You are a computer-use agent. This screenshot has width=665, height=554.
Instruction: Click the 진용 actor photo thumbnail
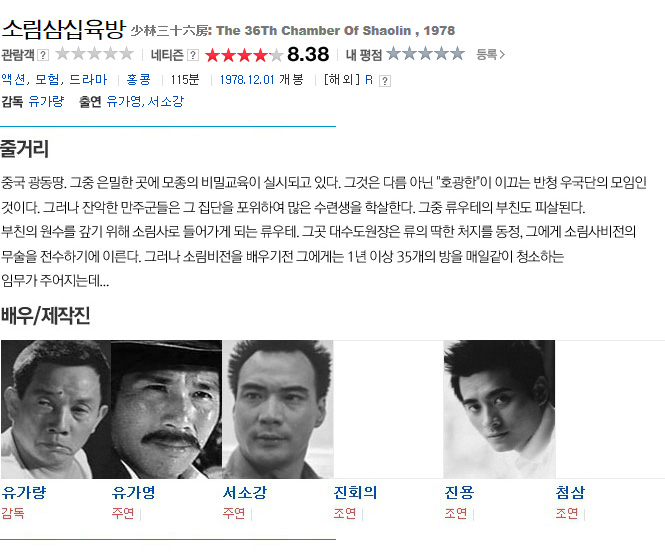click(x=499, y=409)
